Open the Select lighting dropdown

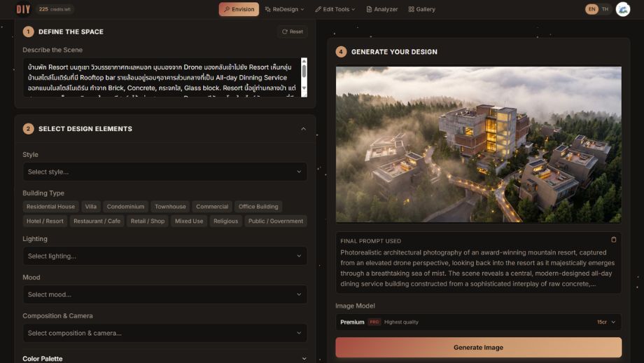(164, 256)
